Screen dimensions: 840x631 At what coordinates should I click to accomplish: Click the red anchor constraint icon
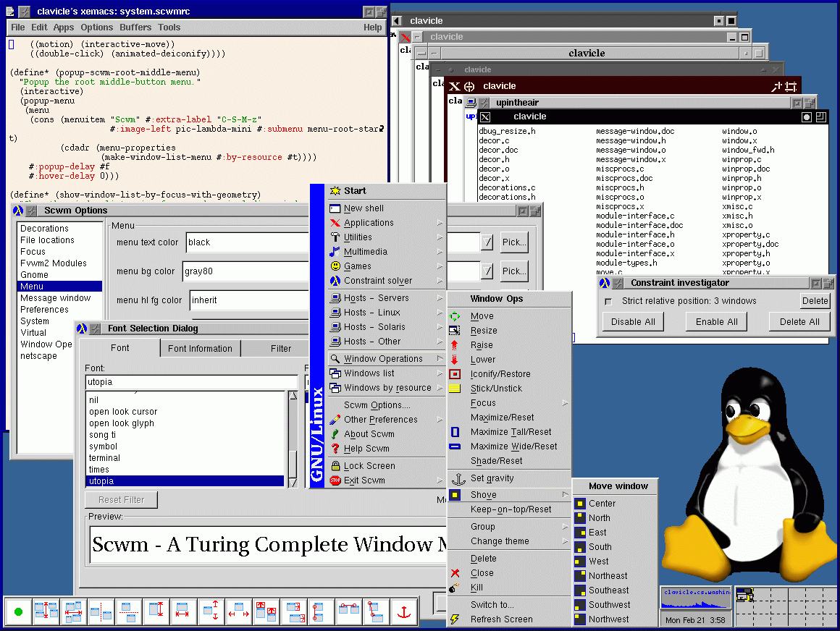tap(404, 611)
